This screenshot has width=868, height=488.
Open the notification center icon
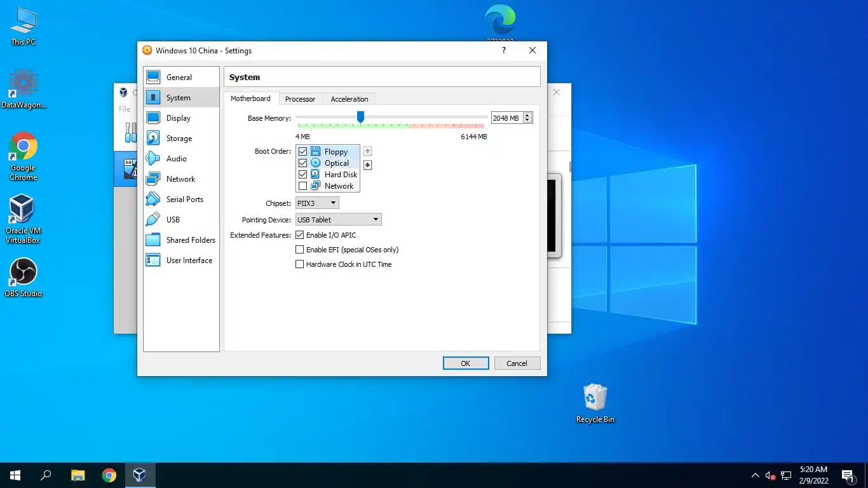click(847, 475)
